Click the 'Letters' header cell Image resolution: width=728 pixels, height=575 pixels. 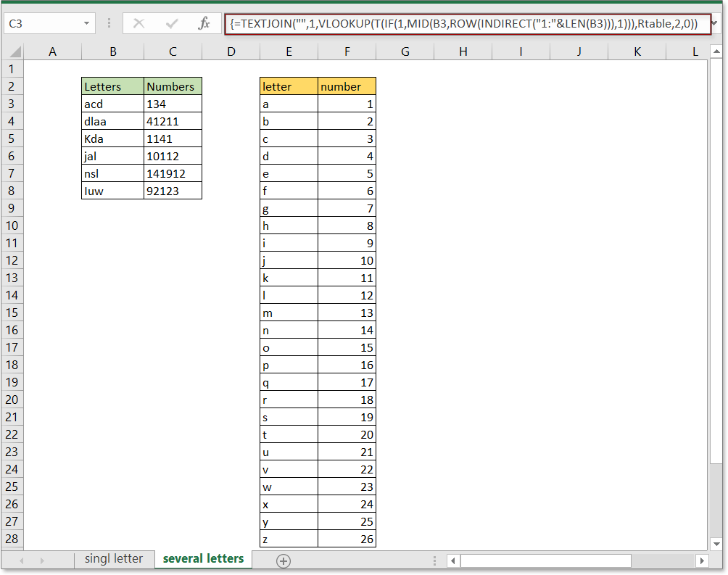click(112, 86)
